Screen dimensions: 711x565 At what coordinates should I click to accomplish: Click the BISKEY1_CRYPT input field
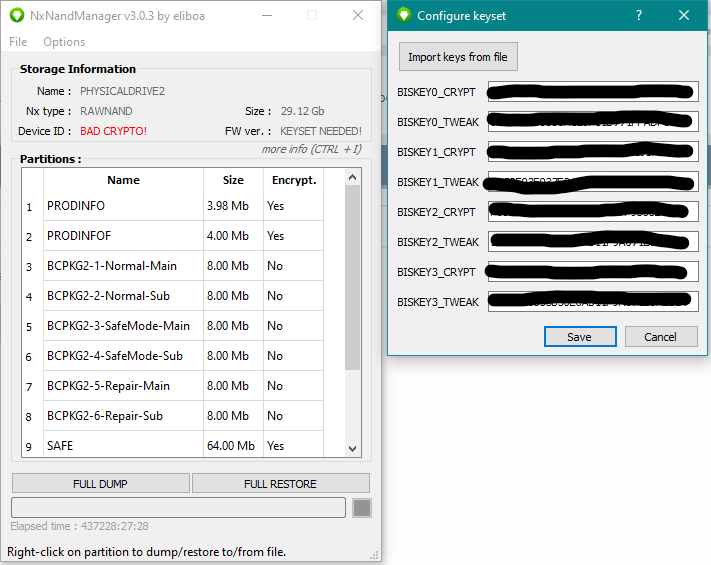[x=593, y=152]
